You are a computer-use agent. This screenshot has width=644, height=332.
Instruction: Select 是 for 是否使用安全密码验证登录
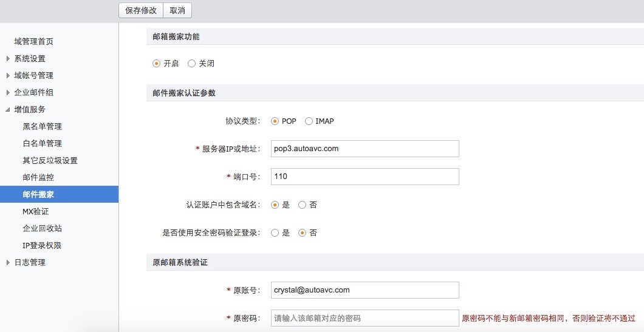pyautogui.click(x=275, y=233)
